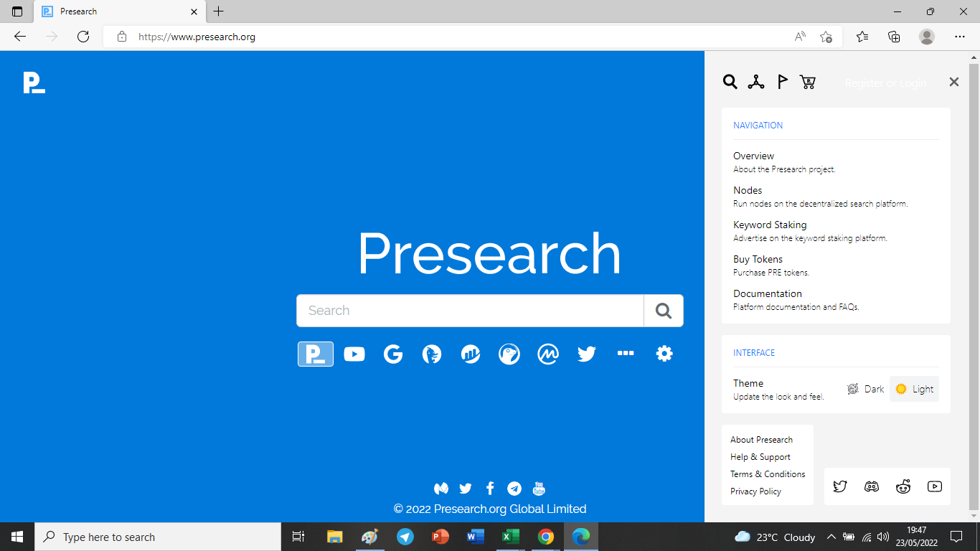The image size is (980, 551).
Task: Switch the theme to Dark
Action: point(866,389)
